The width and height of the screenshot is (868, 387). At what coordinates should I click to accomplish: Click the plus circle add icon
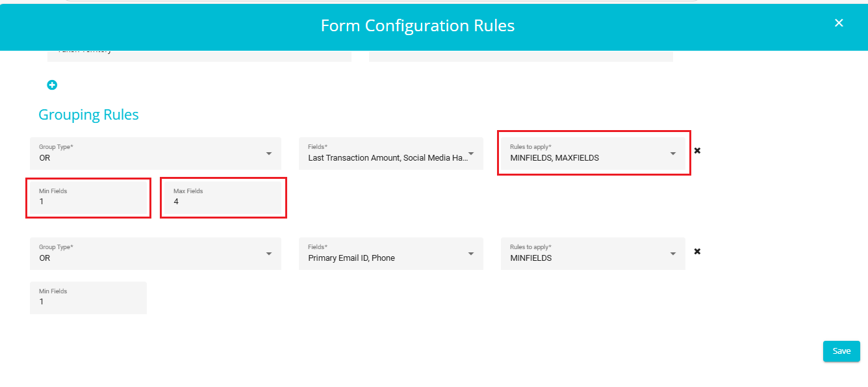click(x=52, y=85)
